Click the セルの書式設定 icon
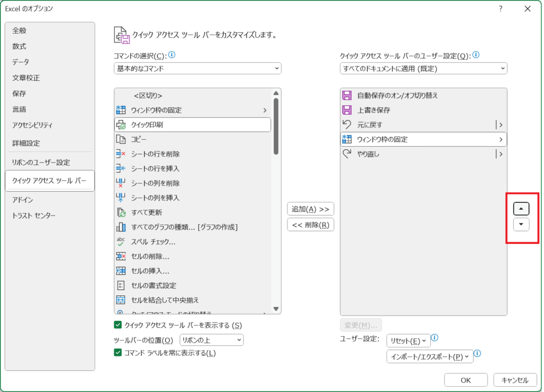 click(x=121, y=285)
